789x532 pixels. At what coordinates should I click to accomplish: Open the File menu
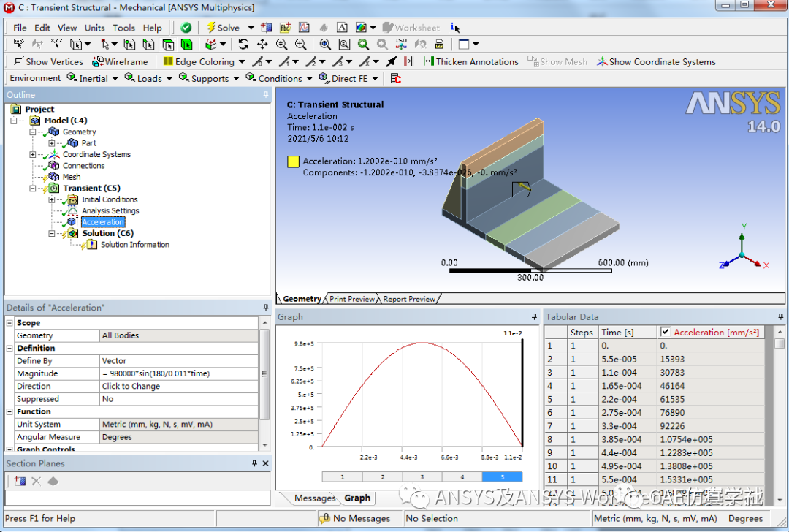coord(20,28)
